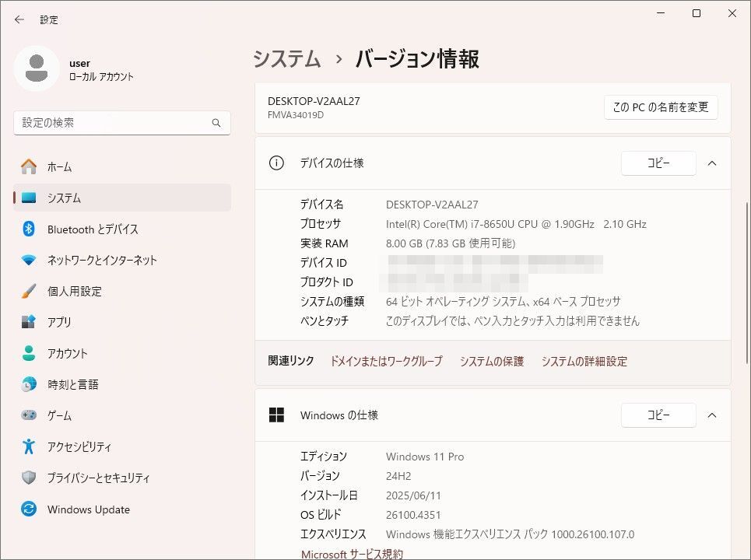Click the search magnifier icon
This screenshot has width=751, height=560.
216,123
